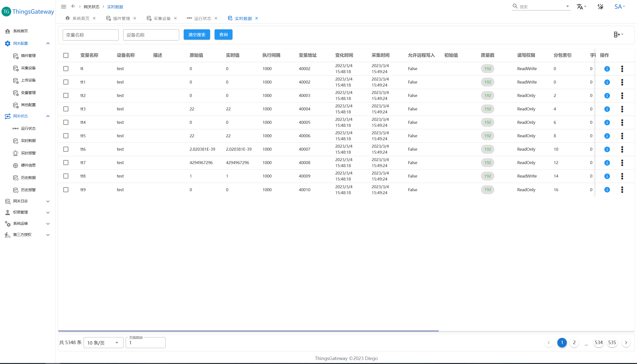Open the three-dot menu for tt7

622,163
